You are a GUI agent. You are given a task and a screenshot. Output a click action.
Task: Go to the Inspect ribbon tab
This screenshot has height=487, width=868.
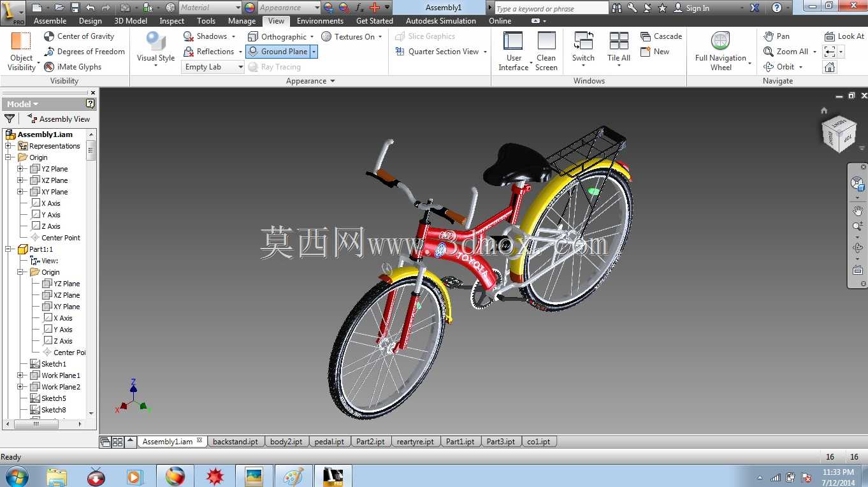click(x=172, y=21)
